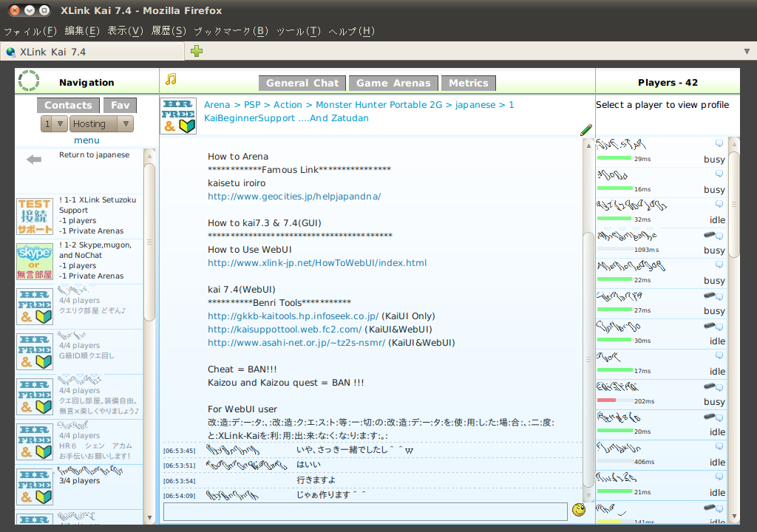757x532 pixels.
Task: Click the Return to japanese text
Action: 94,155
